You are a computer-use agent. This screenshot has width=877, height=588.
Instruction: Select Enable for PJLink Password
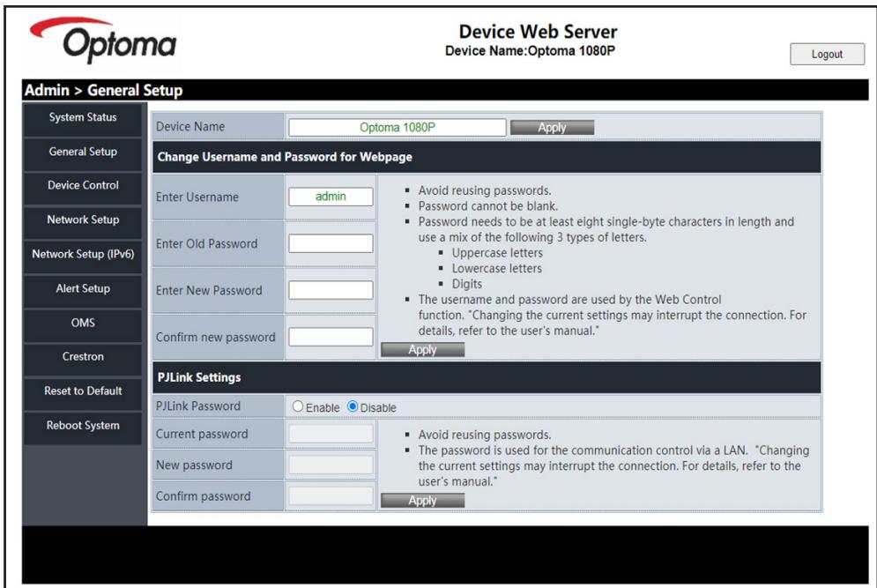[x=298, y=406]
